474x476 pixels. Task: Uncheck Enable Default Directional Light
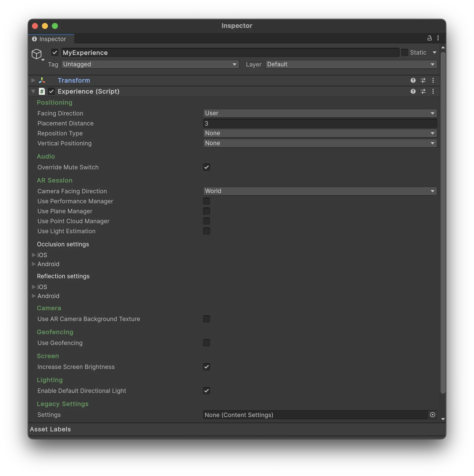click(x=206, y=391)
